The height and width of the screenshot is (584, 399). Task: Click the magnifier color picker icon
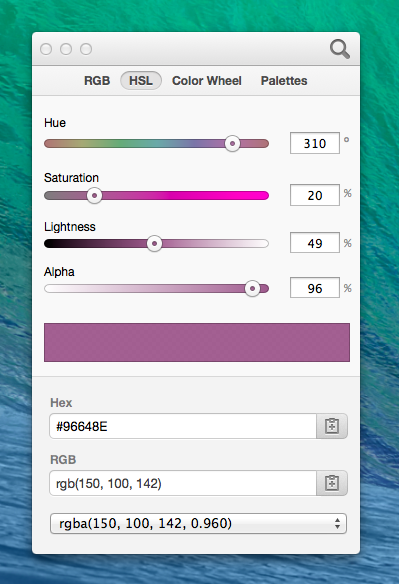[x=339, y=49]
